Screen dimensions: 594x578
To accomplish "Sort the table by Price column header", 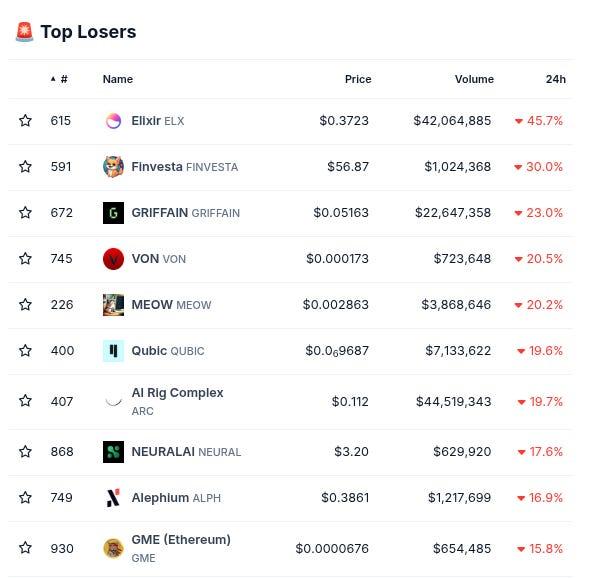I will coord(358,79).
